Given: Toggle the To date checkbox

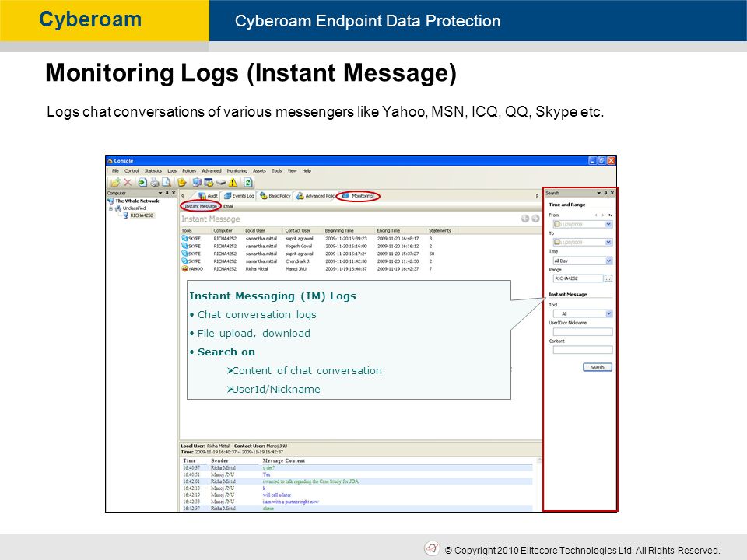Looking at the screenshot, I should coord(556,243).
